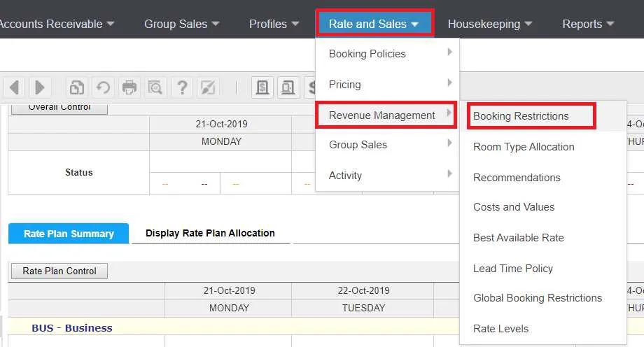Open the Group Sales top menu
The image size is (644, 347).
(x=181, y=24)
